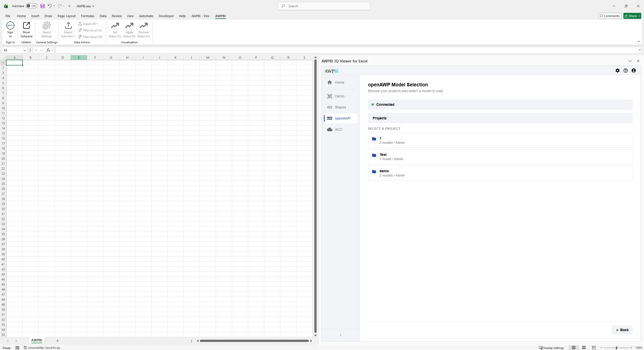Open ACC cloud section in sidebar
Viewport: 644px width, 350px height.
(x=340, y=129)
